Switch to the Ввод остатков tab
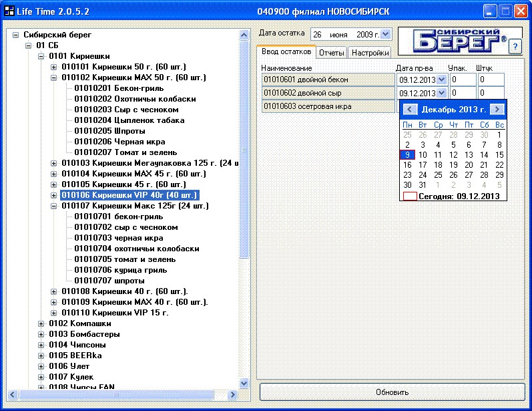532x411 pixels. click(286, 51)
